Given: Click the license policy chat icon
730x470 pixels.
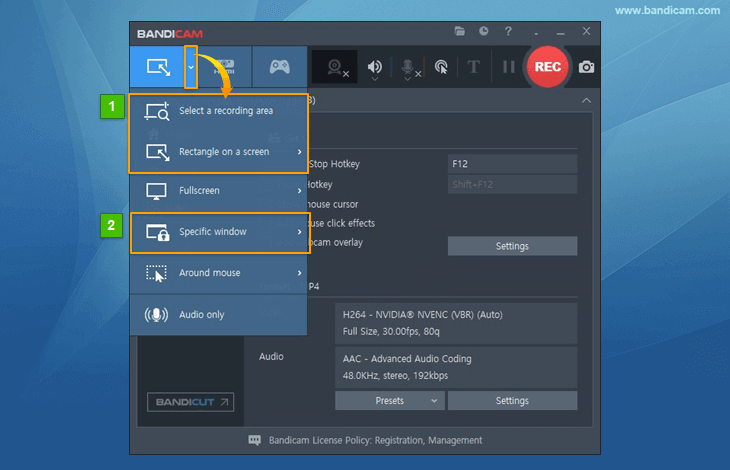Looking at the screenshot, I should point(255,440).
